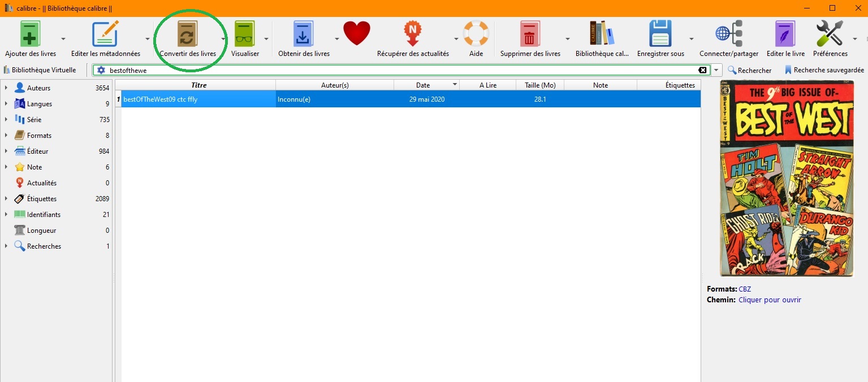
Task: Open the CBZ format link
Action: (x=745, y=289)
